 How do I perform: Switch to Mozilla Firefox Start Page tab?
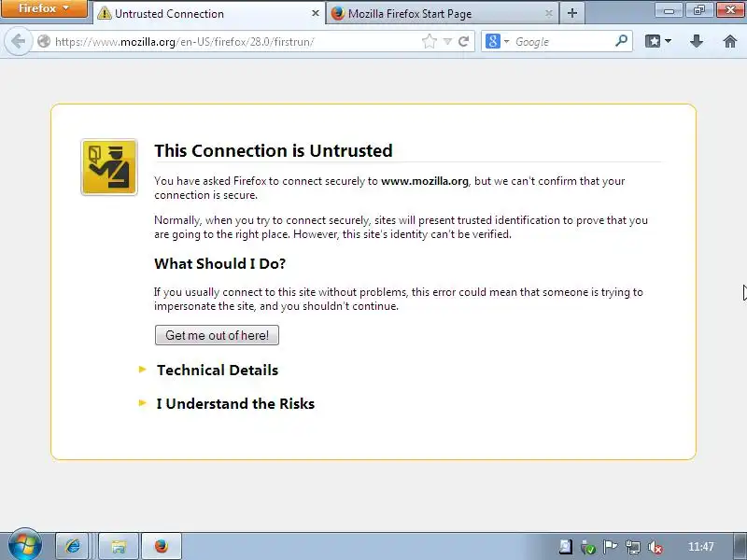coord(441,14)
